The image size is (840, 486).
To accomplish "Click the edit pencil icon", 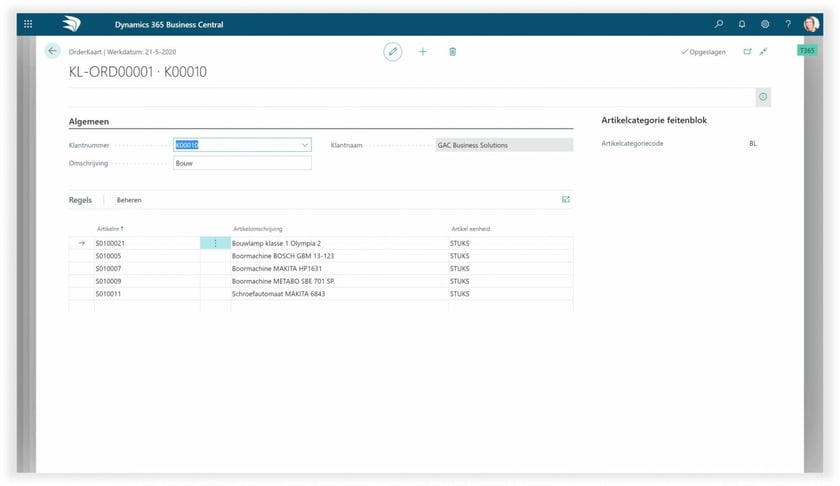I will [393, 51].
